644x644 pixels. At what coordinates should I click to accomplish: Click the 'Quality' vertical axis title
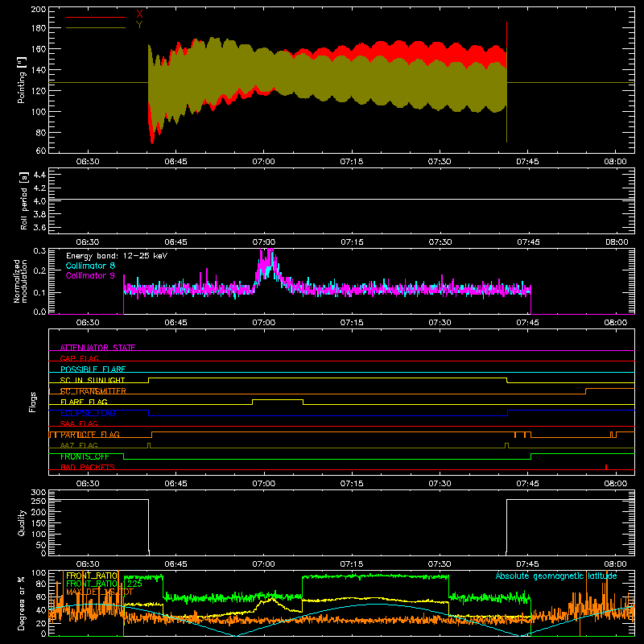[22, 522]
